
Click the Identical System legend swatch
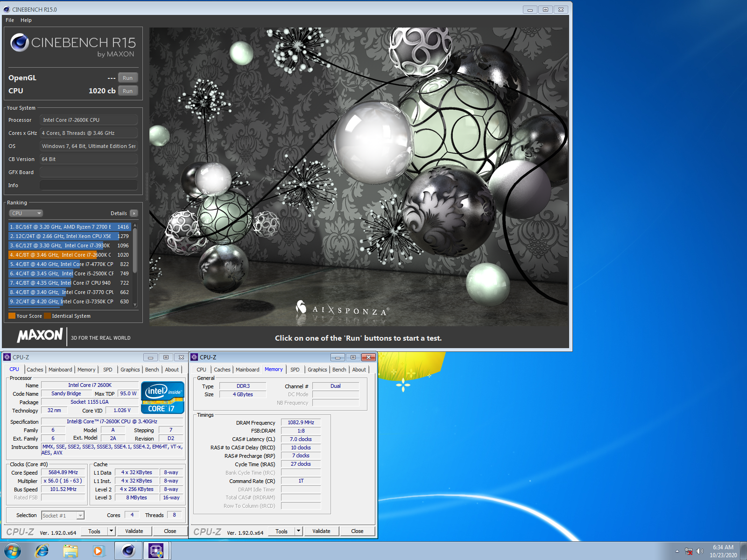[47, 316]
